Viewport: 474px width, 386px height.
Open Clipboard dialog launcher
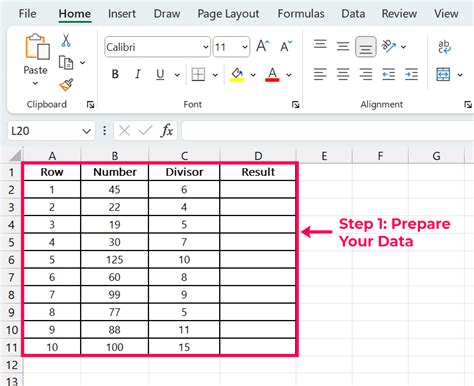pos(90,105)
